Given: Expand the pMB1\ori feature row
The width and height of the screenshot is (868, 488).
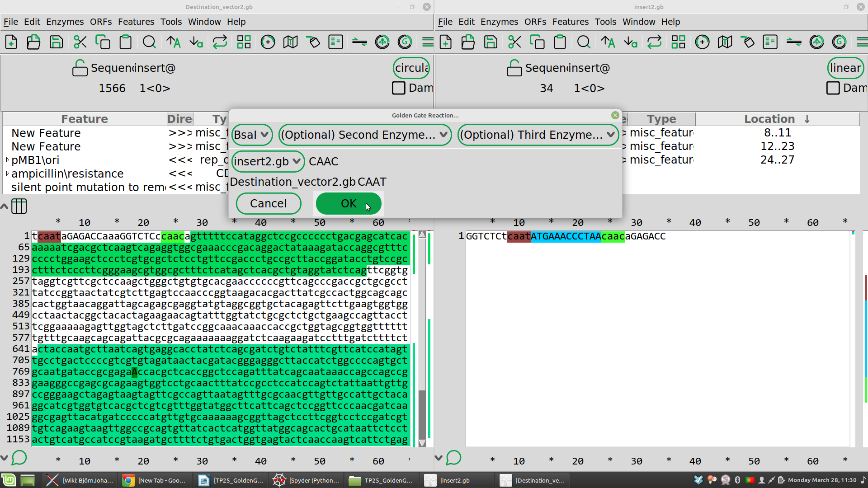Looking at the screenshot, I should (x=7, y=160).
